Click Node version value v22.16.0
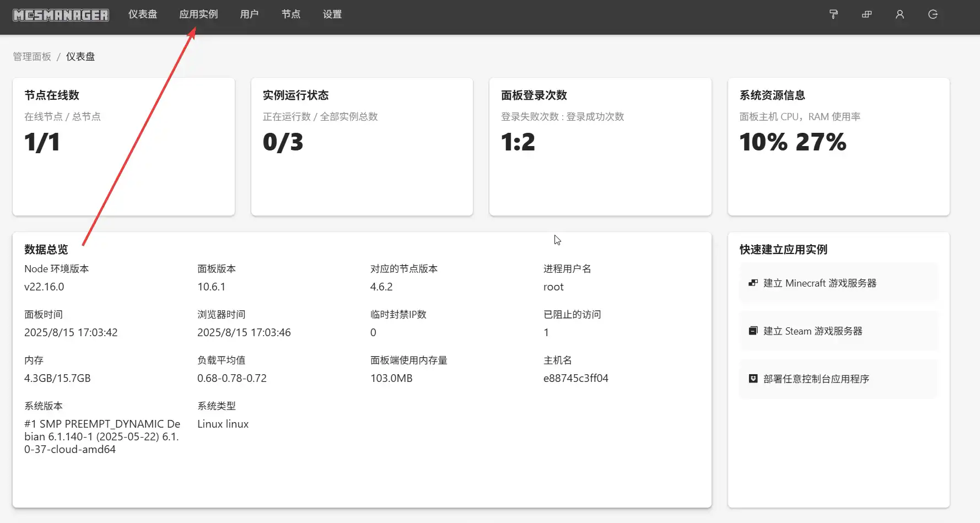Viewport: 980px width, 523px height. [44, 287]
